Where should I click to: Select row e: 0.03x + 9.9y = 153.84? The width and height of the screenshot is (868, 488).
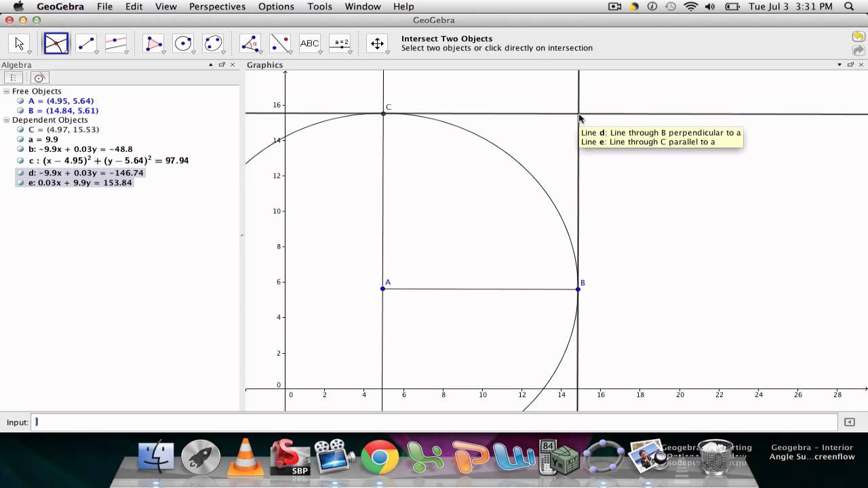[x=74, y=183]
